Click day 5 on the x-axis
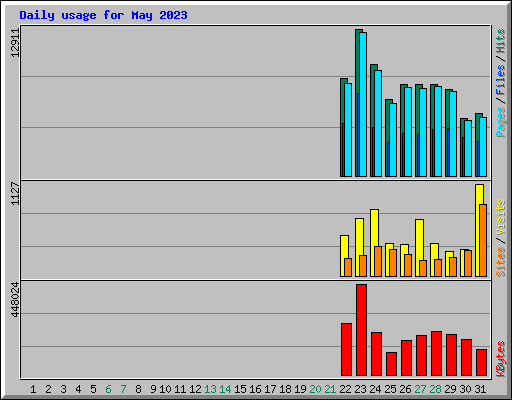This screenshot has width=512, height=400. pos(93,389)
